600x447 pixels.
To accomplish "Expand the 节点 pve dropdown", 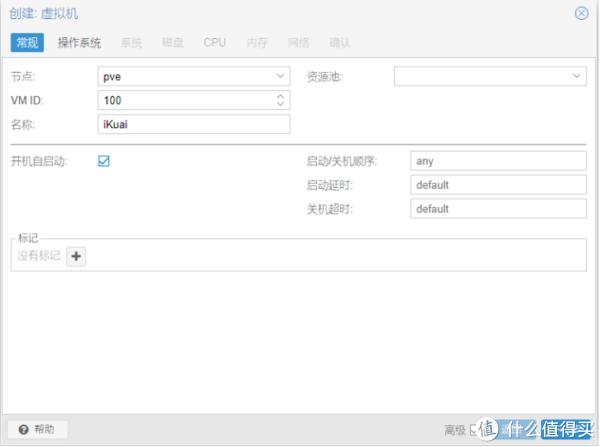I will [280, 76].
